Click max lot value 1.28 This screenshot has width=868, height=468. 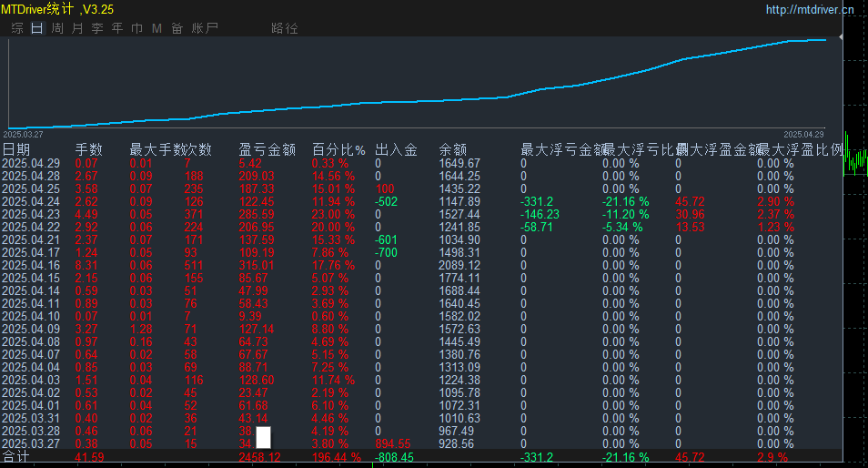click(141, 329)
